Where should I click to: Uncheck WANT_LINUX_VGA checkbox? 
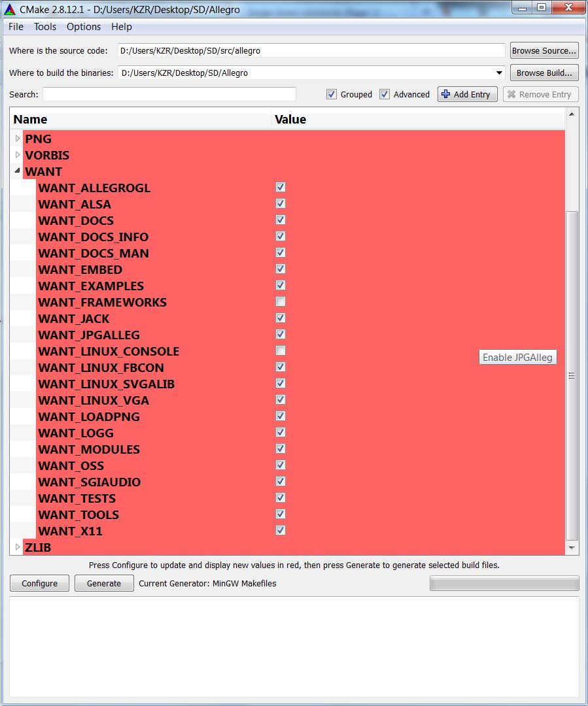[x=280, y=400]
